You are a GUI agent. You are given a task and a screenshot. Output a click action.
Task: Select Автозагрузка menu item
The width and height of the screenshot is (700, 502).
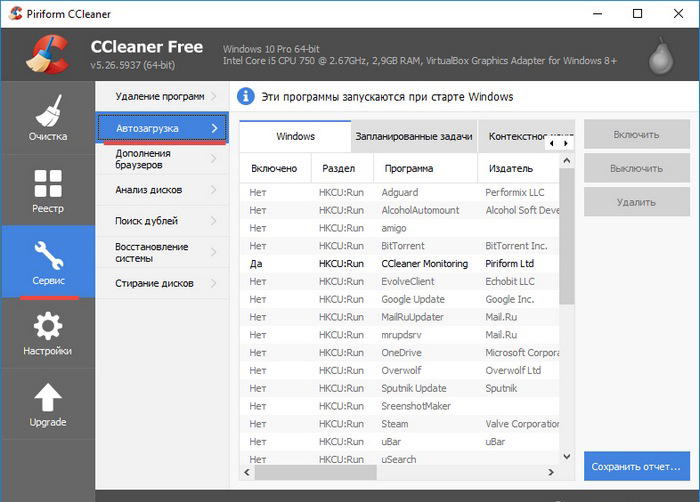click(162, 128)
